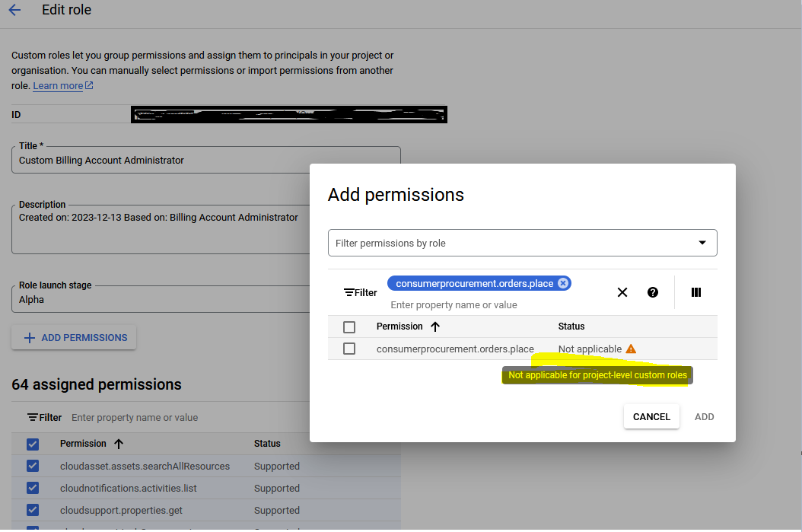This screenshot has height=532, width=802.
Task: Uncheck cloudasset.assets.searchAllResources permission
Action: point(33,466)
